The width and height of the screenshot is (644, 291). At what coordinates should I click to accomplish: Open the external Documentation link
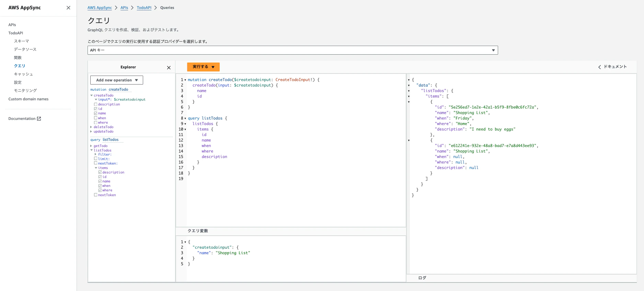(25, 119)
